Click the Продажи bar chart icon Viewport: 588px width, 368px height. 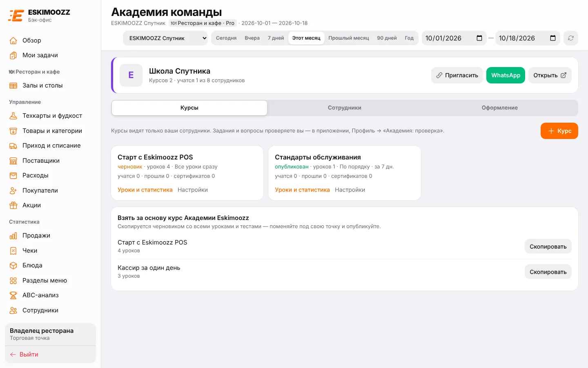(x=13, y=236)
